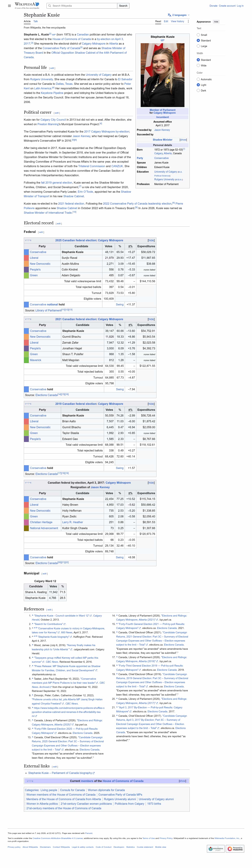Open the Create account link
Screen dimensions: 252x868
coord(227,6)
